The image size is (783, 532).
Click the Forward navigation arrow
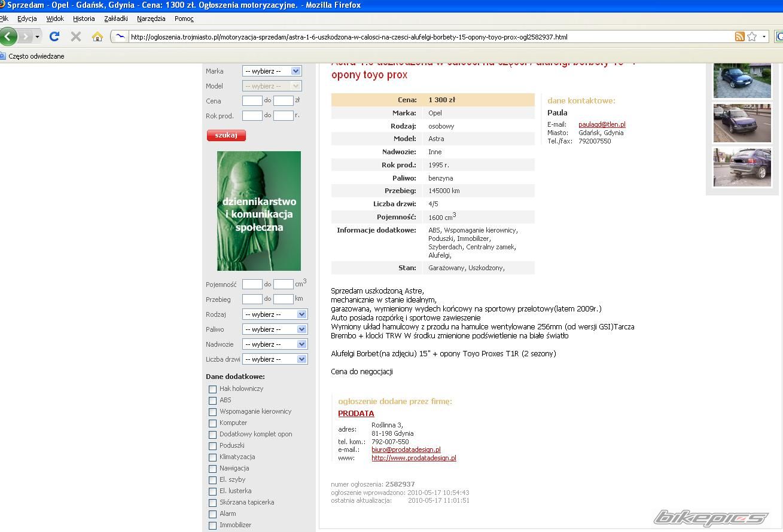pos(25,36)
